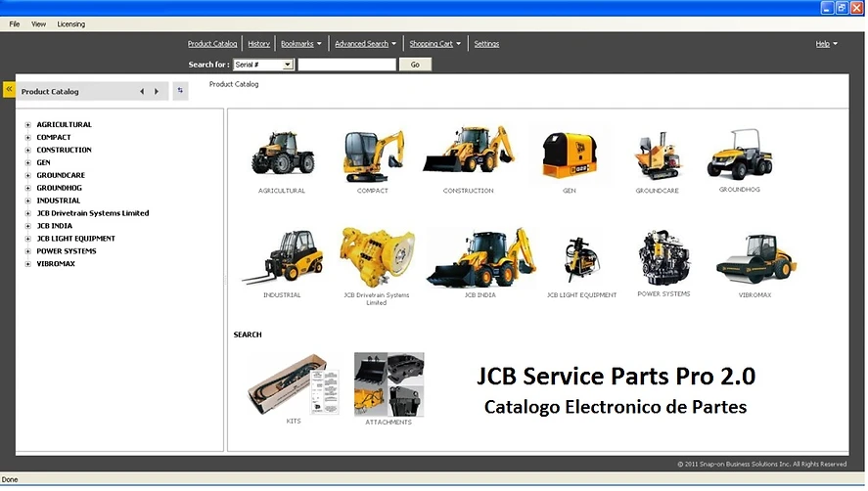
Task: Expand the INDUSTRIAL tree node
Action: (27, 201)
